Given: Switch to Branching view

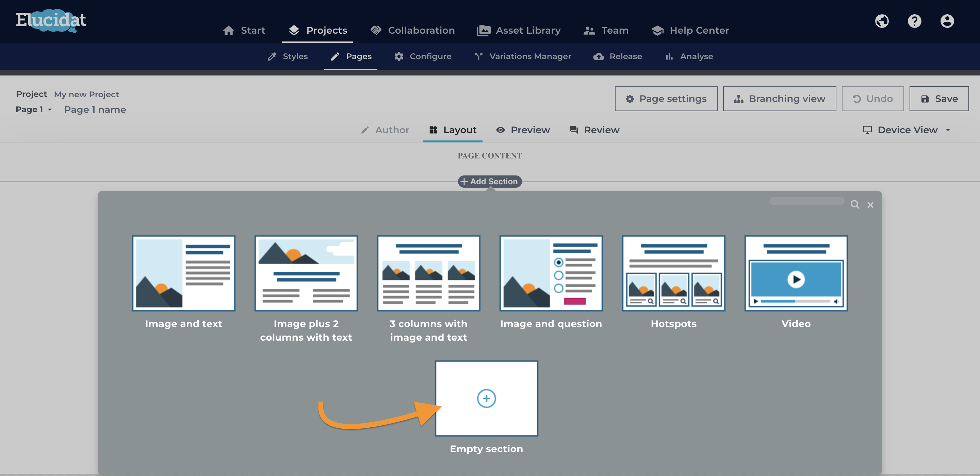Looking at the screenshot, I should tap(779, 99).
